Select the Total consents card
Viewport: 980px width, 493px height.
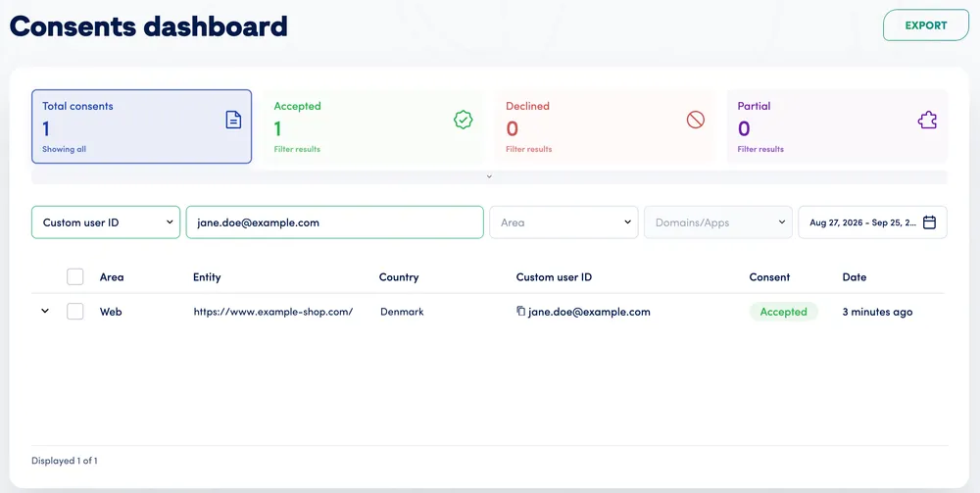[142, 126]
